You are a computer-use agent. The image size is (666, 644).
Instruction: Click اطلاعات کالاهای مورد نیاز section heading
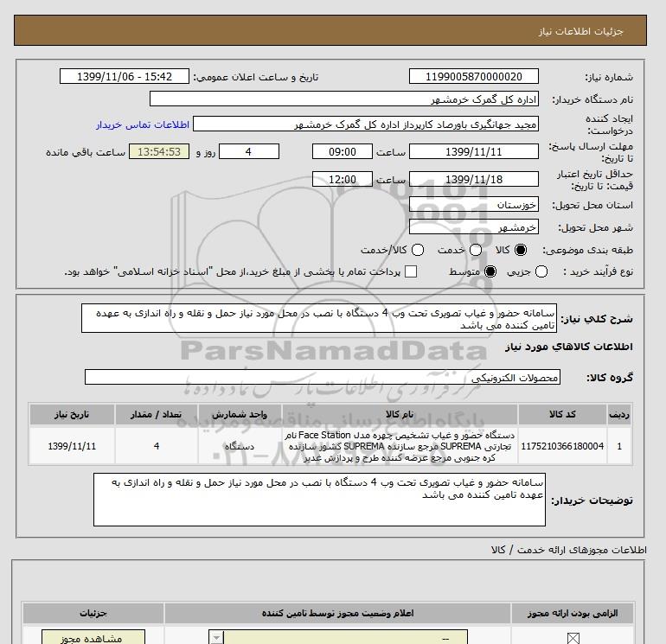click(x=569, y=347)
